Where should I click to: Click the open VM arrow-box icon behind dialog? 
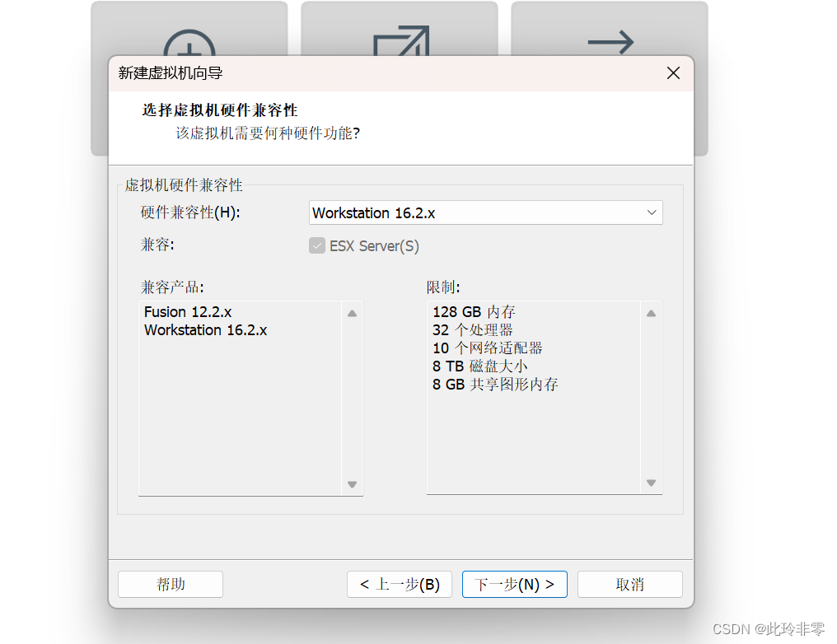click(x=401, y=40)
